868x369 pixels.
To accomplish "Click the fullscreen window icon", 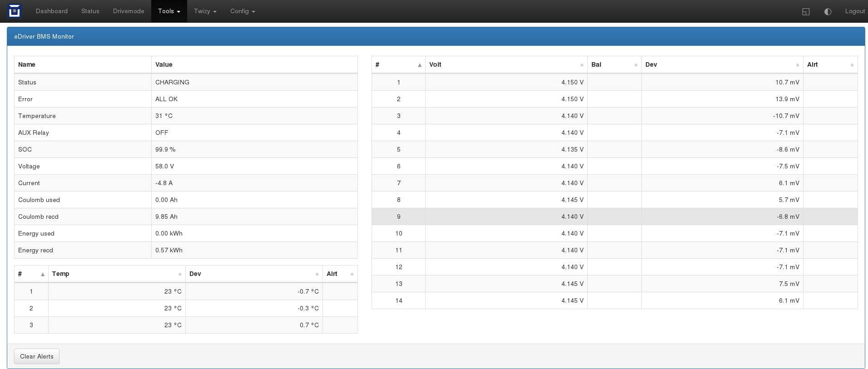I will (x=806, y=11).
